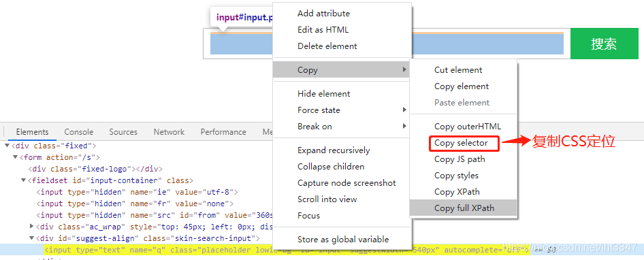This screenshot has height=260, width=644.
Task: Select Copy styles option
Action: pos(464,176)
